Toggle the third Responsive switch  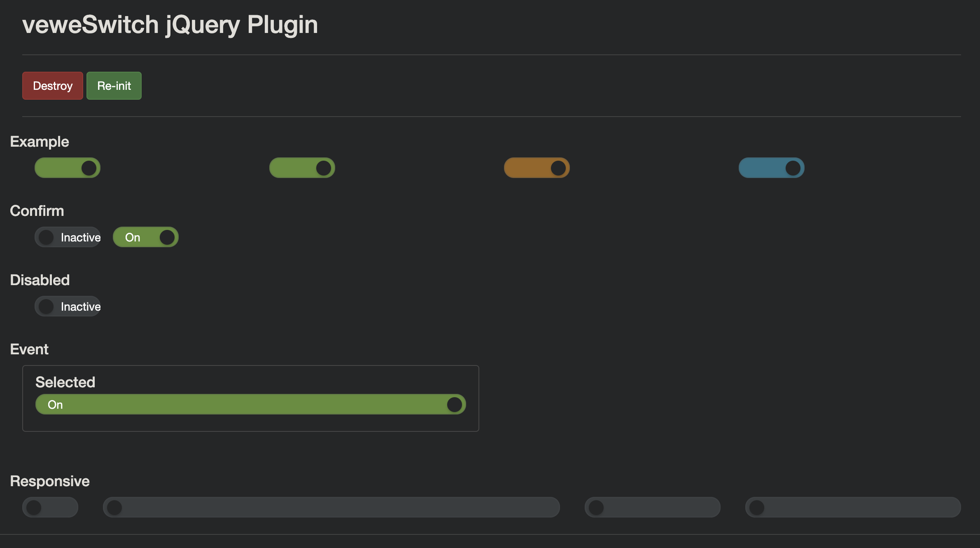click(652, 507)
